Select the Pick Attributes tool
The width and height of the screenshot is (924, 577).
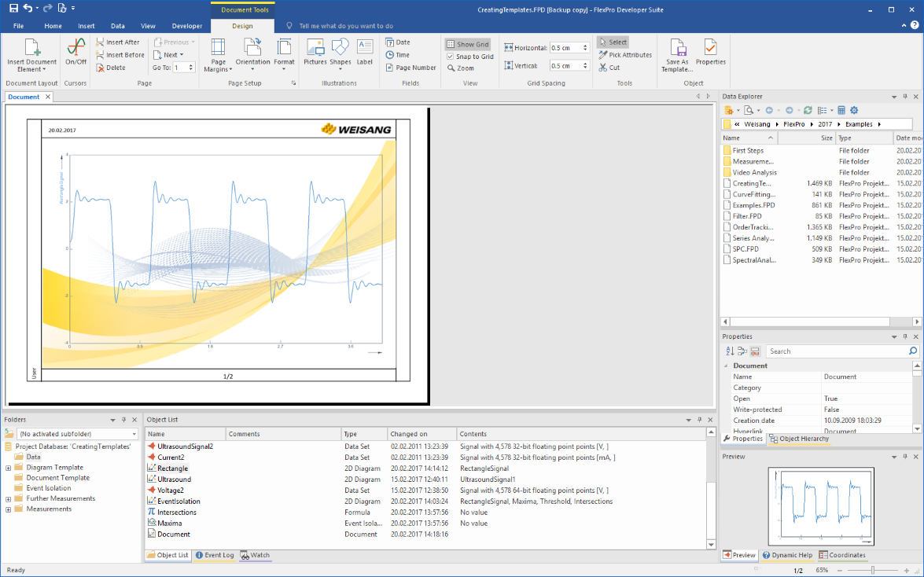click(x=624, y=55)
